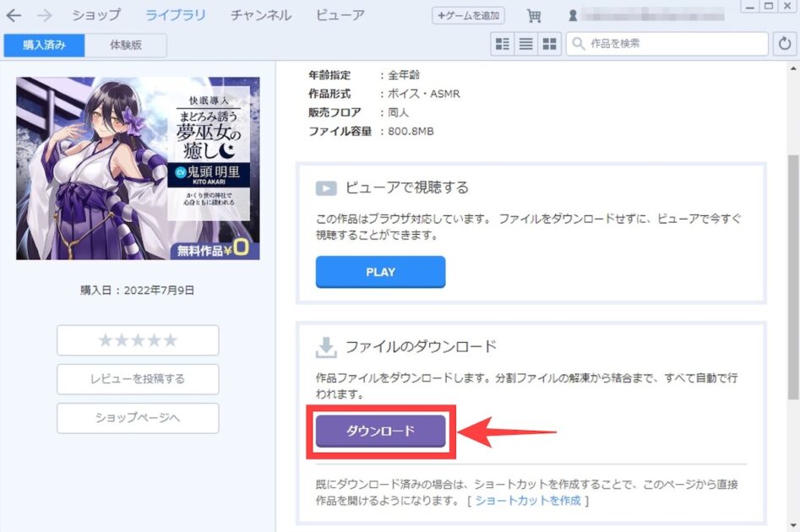Click レビューを投稿する button
The width and height of the screenshot is (800, 532).
click(x=137, y=379)
